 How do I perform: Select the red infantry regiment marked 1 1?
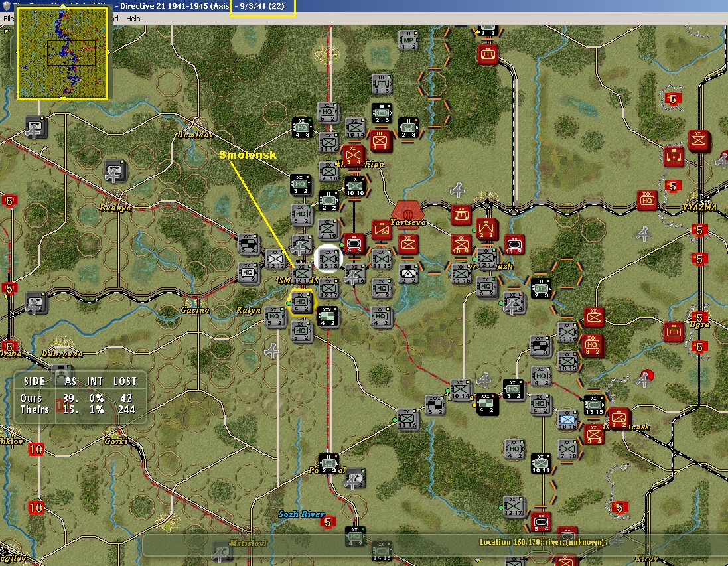coord(380,141)
